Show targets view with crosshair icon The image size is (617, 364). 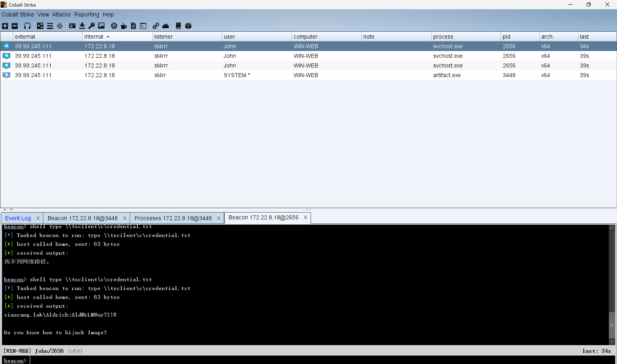pos(60,26)
